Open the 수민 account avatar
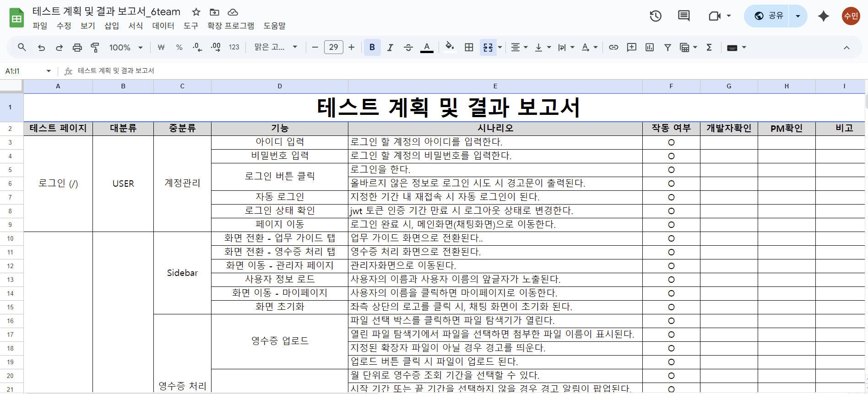Image resolution: width=868 pixels, height=394 pixels. (x=851, y=16)
